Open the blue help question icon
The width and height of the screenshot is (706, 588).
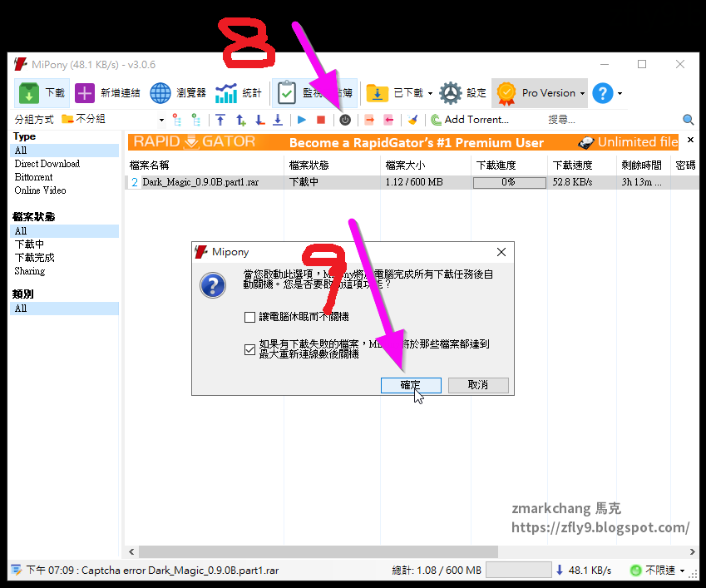[602, 93]
